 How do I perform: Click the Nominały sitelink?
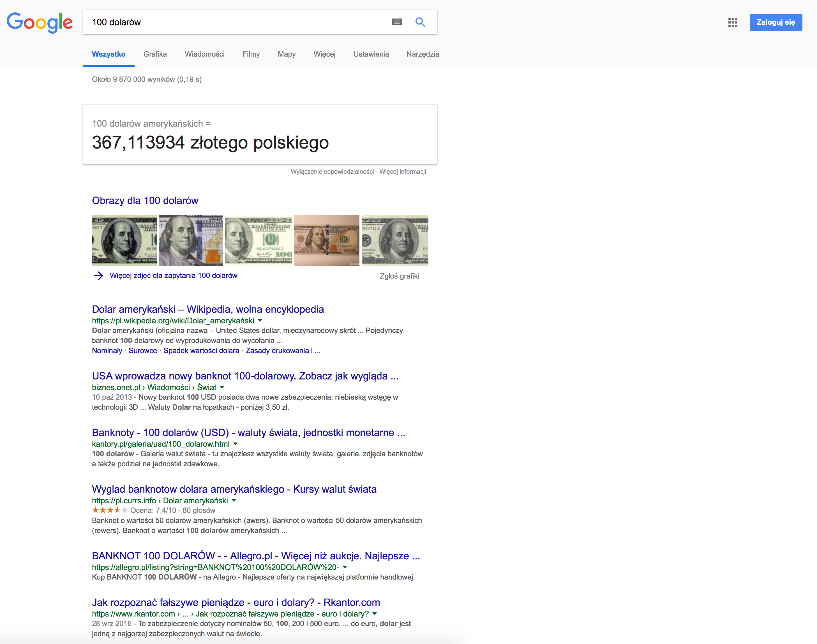(107, 351)
